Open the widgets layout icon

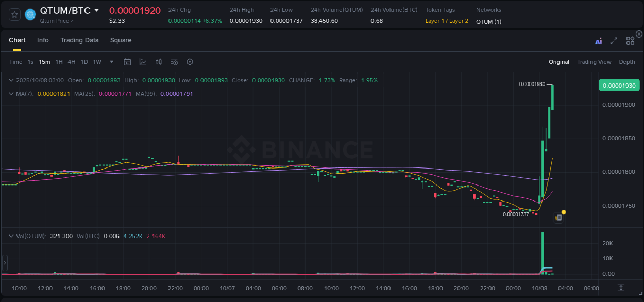630,41
